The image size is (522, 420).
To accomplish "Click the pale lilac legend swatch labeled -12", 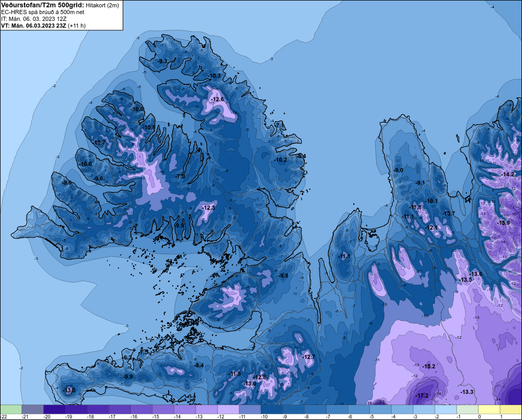I will tap(229, 409).
